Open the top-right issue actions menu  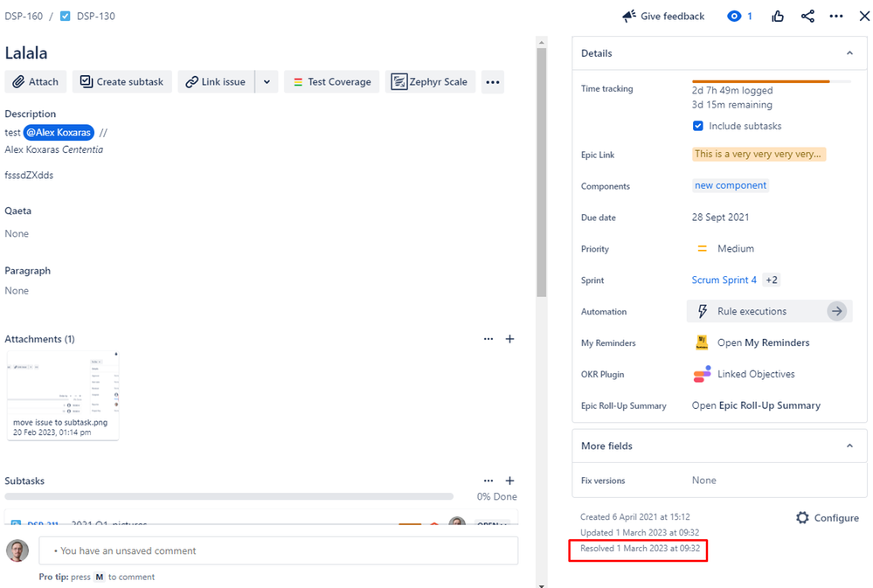[x=836, y=16]
